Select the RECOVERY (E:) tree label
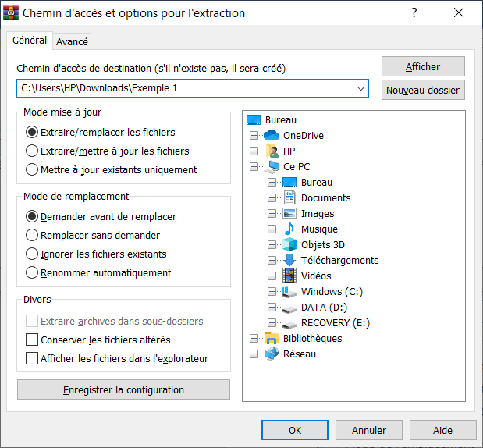 pos(336,323)
